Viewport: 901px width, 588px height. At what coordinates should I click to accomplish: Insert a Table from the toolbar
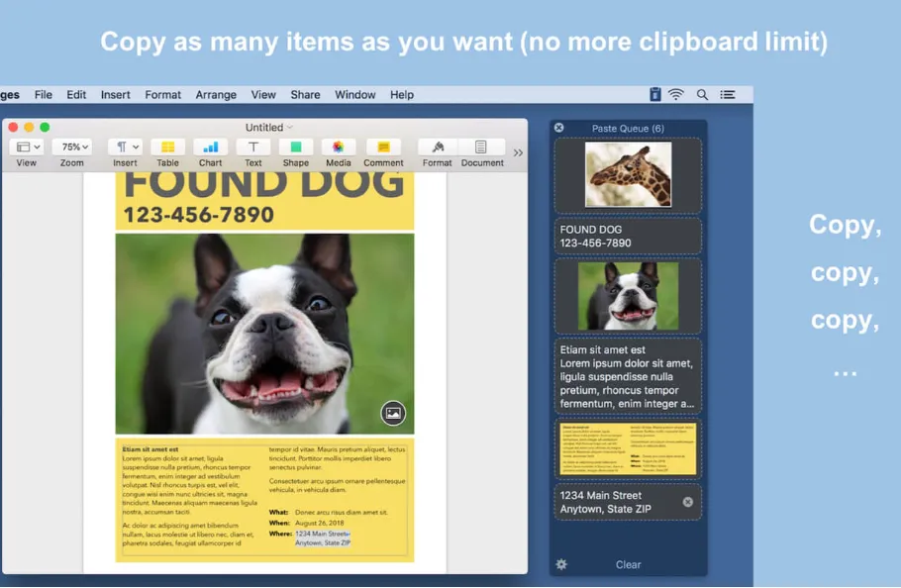point(167,147)
